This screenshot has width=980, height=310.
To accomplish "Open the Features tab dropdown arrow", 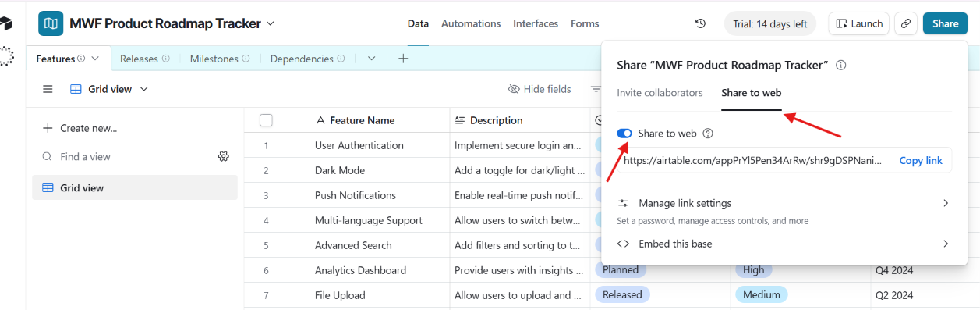I will click(95, 59).
